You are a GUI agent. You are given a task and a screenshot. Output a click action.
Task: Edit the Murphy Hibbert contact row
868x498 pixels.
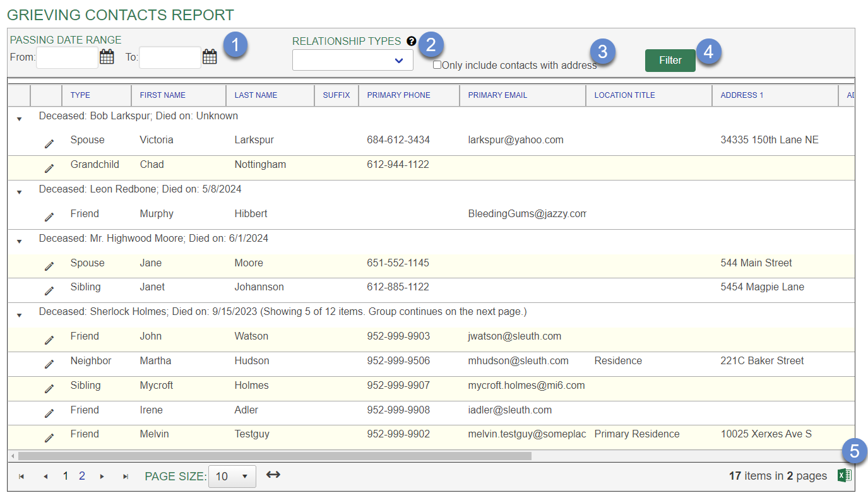tap(49, 217)
